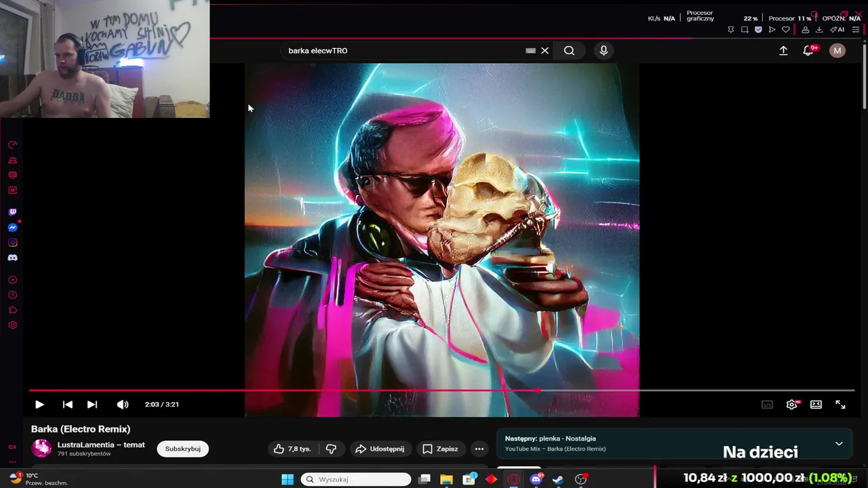This screenshot has height=488, width=868.
Task: Open Instagram in the Opera GX sidebar
Action: point(12,243)
